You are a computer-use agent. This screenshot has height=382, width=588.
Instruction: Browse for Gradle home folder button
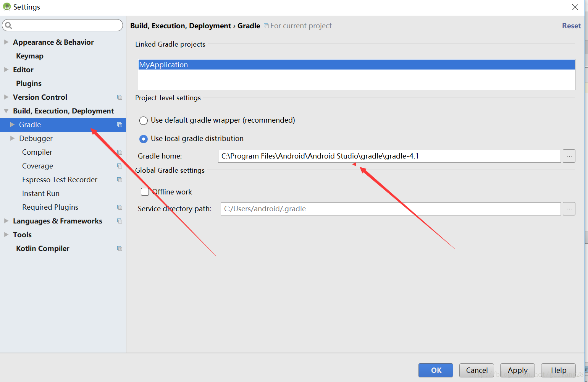point(569,156)
